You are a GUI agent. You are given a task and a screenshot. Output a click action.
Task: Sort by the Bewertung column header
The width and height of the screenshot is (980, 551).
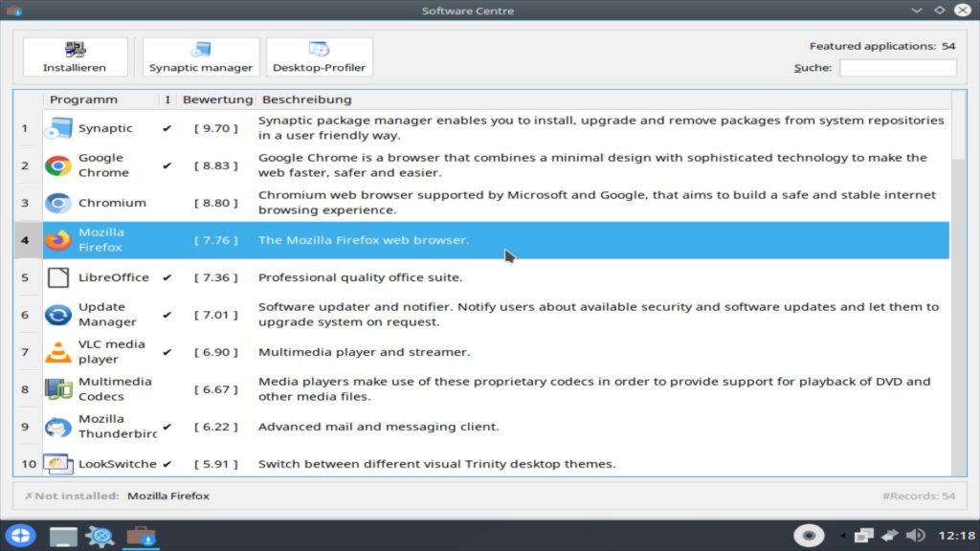click(217, 99)
